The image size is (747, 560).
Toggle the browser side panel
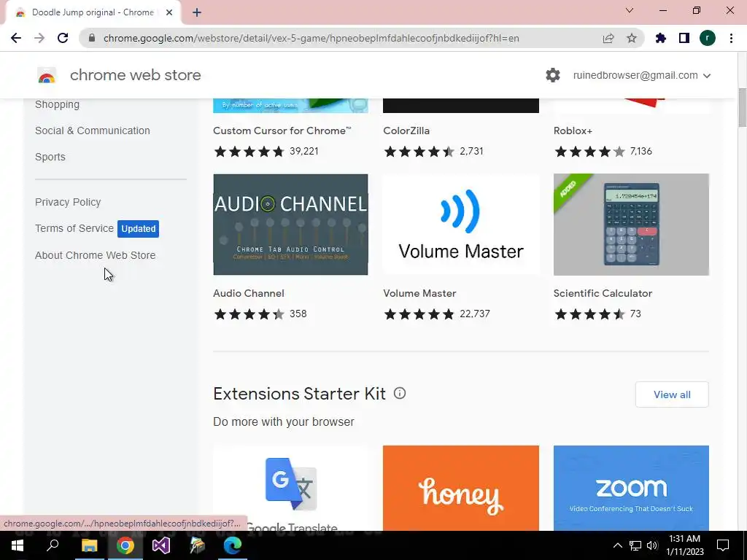tap(684, 38)
